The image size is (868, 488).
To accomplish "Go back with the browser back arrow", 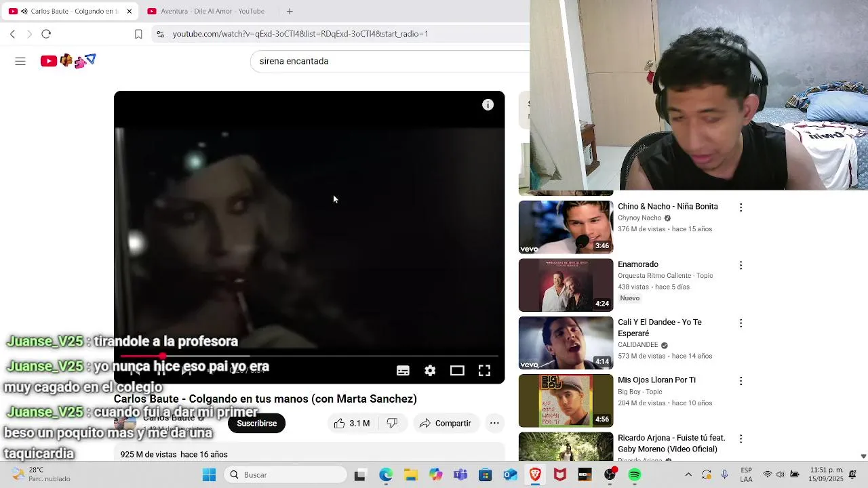I will point(12,34).
